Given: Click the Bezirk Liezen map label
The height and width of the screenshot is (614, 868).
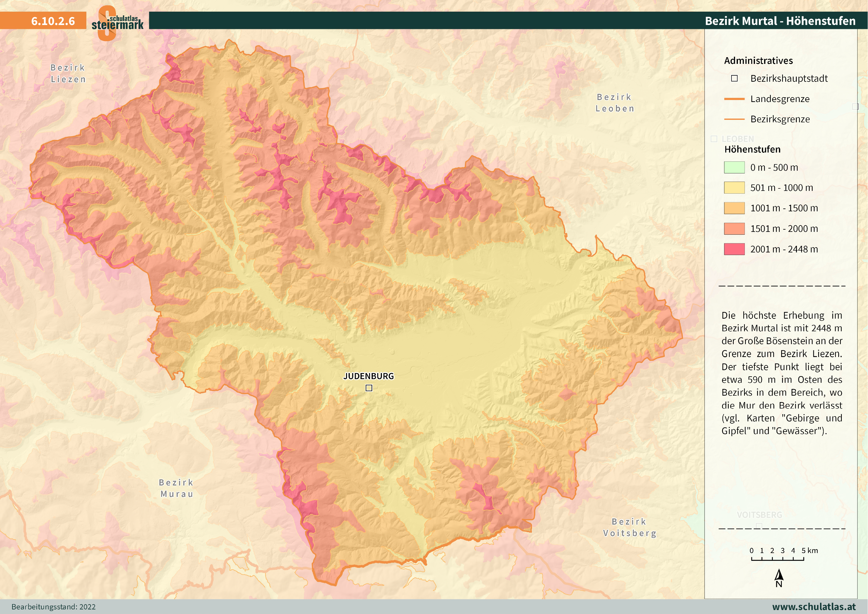Looking at the screenshot, I should pos(69,73).
